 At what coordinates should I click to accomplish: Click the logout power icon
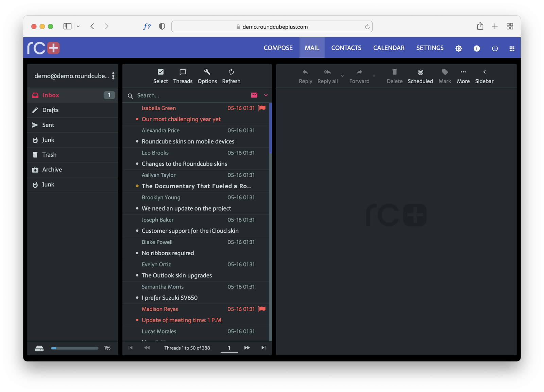[x=495, y=48]
